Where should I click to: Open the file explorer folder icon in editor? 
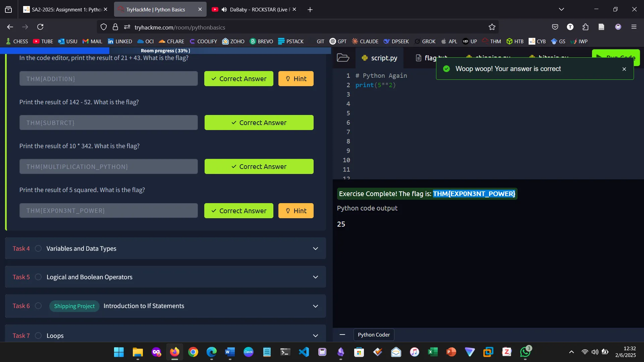(343, 58)
